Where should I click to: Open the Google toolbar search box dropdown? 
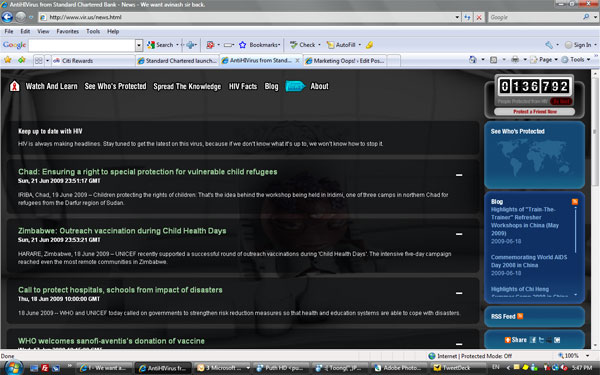point(139,45)
